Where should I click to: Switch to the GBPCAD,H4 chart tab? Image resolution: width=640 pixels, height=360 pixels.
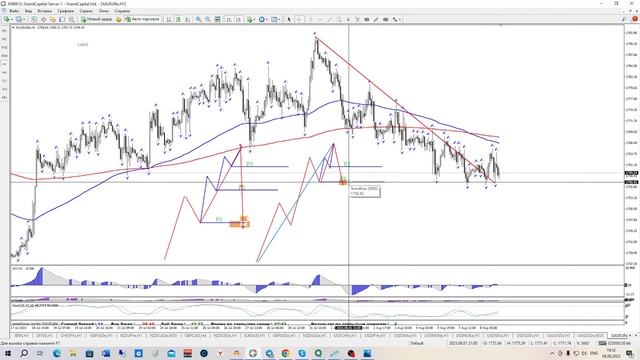196,335
